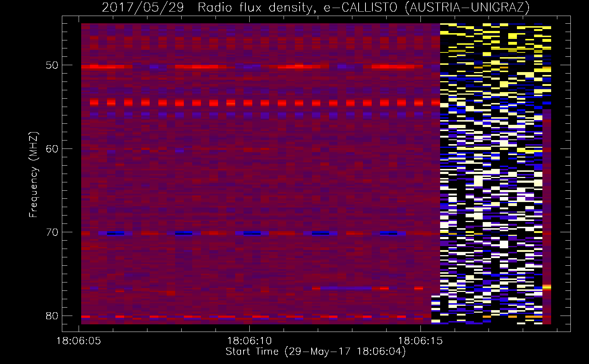Click the y-axis tick label 60
Screen dimensions: 589x364
(52, 149)
